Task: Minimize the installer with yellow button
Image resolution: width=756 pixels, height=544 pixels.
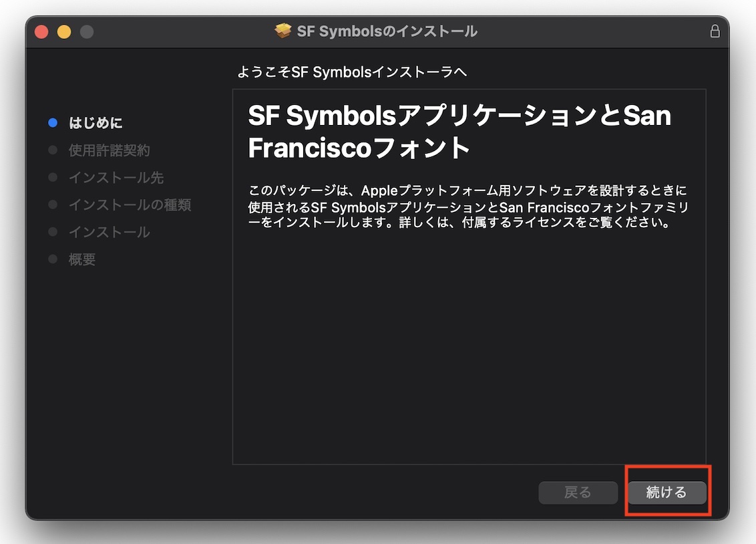Action: (64, 32)
